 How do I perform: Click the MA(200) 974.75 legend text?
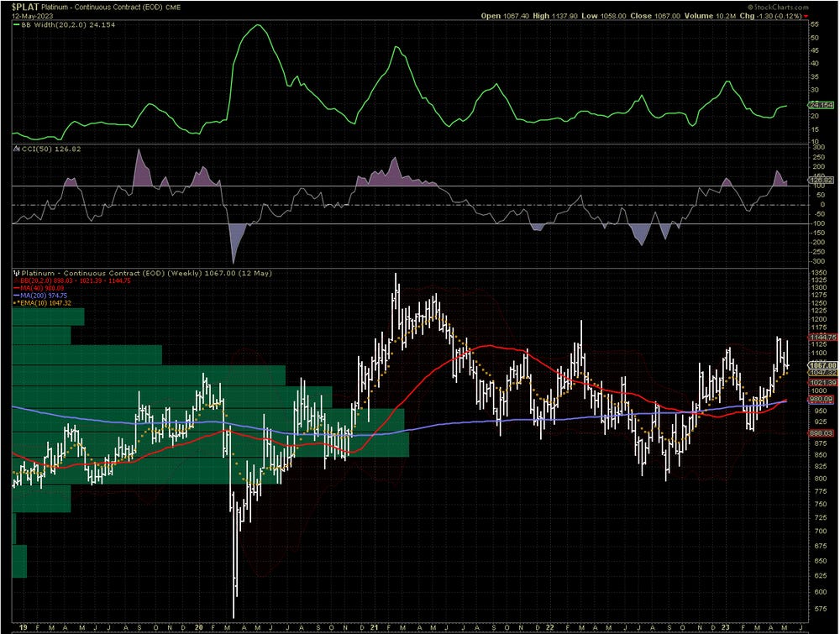44,296
